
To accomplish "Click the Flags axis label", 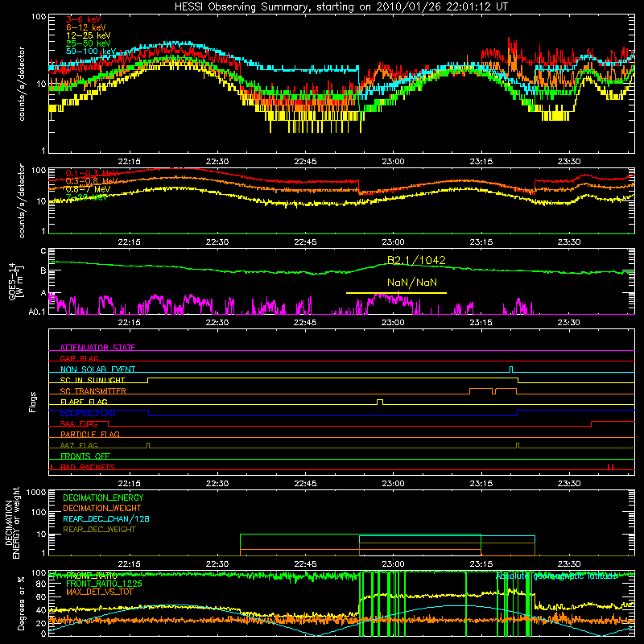I will [x=33, y=402].
